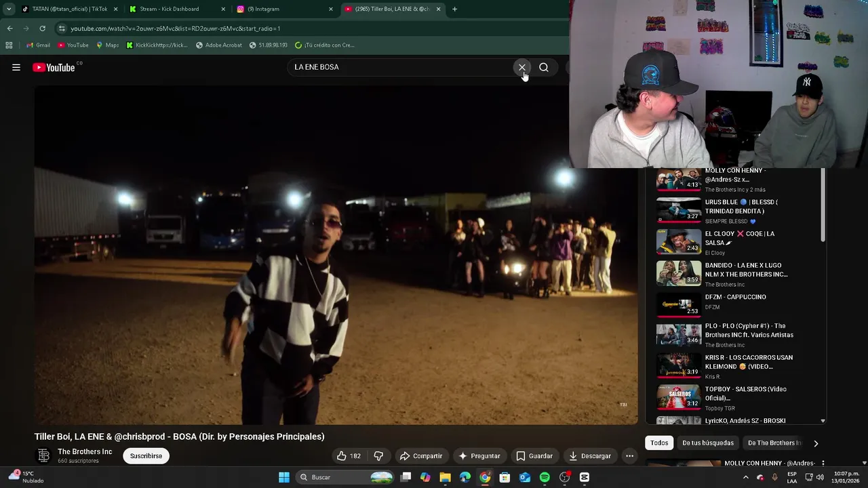Open Spotify from the taskbar
Viewport: 868px width, 488px height.
[545, 477]
